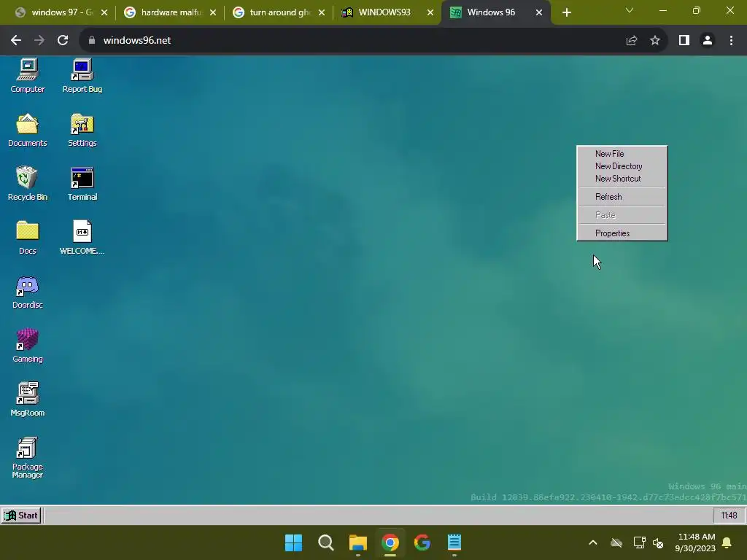Viewport: 747px width, 560px height.
Task: Launch the Doordisc shortcut
Action: (x=27, y=292)
